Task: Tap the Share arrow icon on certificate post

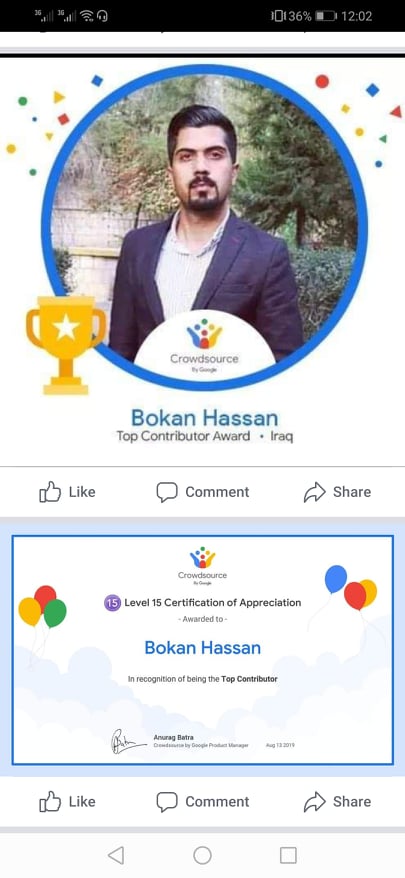Action: point(314,802)
